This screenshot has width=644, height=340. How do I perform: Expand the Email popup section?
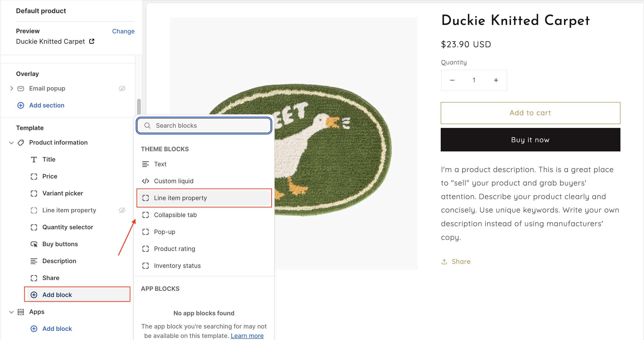point(11,88)
